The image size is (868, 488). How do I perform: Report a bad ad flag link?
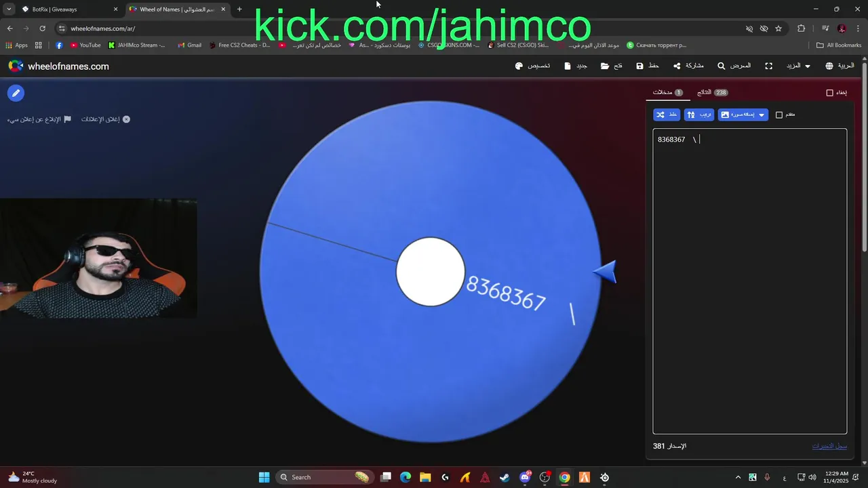tap(39, 119)
